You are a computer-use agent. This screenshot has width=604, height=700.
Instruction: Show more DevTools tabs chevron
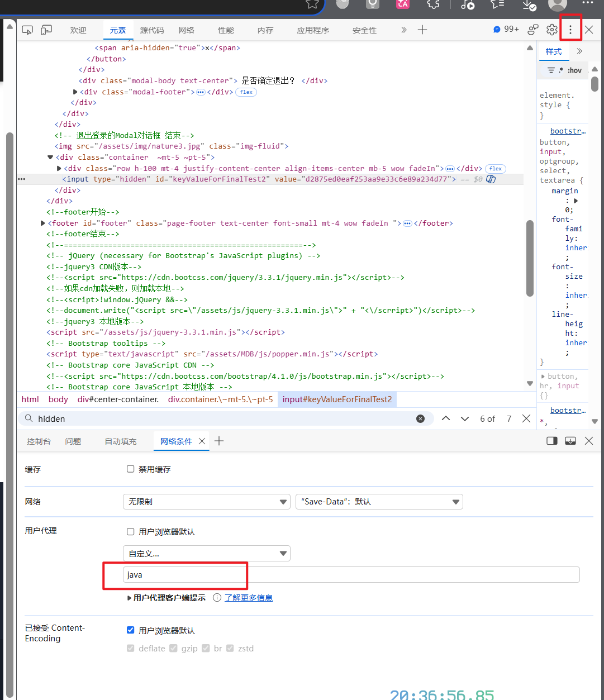point(404,30)
